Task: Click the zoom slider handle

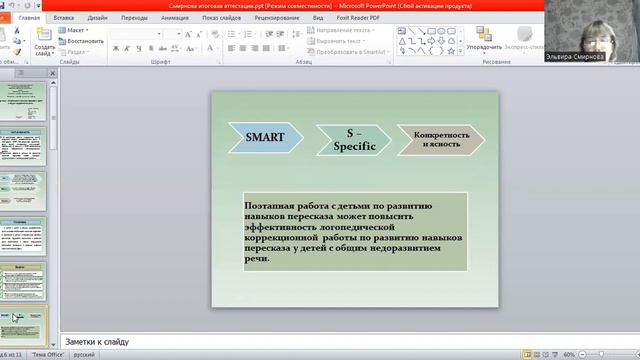Action: tap(601, 355)
